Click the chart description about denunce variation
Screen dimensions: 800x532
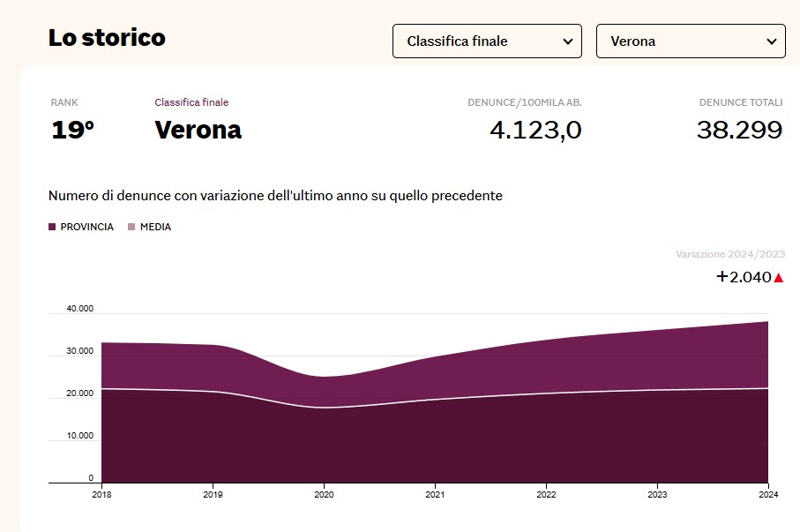[275, 195]
